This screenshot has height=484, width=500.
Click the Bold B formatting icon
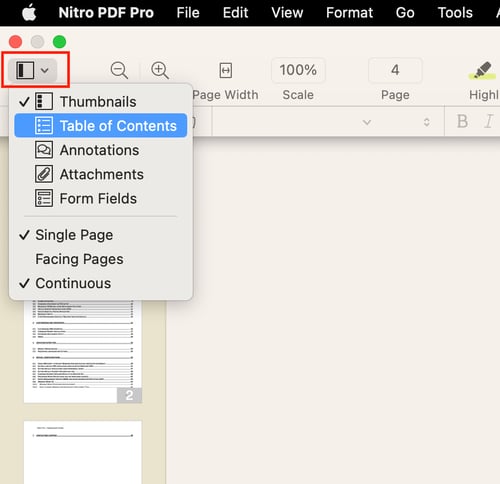(462, 121)
